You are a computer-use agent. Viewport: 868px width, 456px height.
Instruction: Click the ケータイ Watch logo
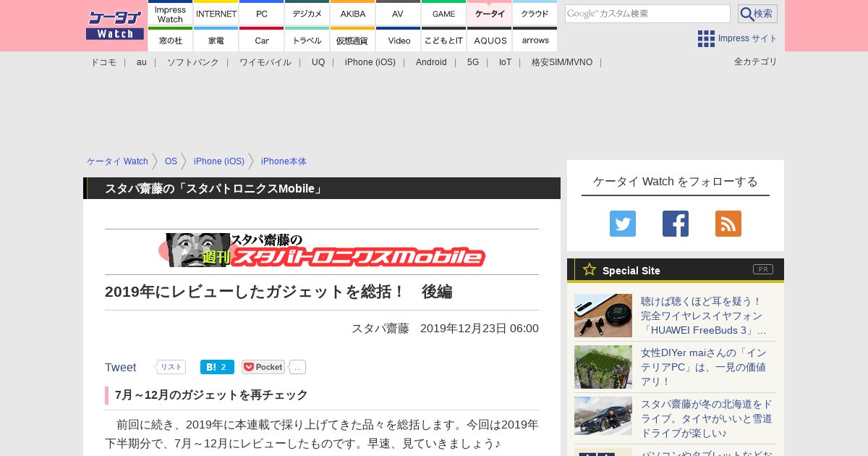pos(115,25)
